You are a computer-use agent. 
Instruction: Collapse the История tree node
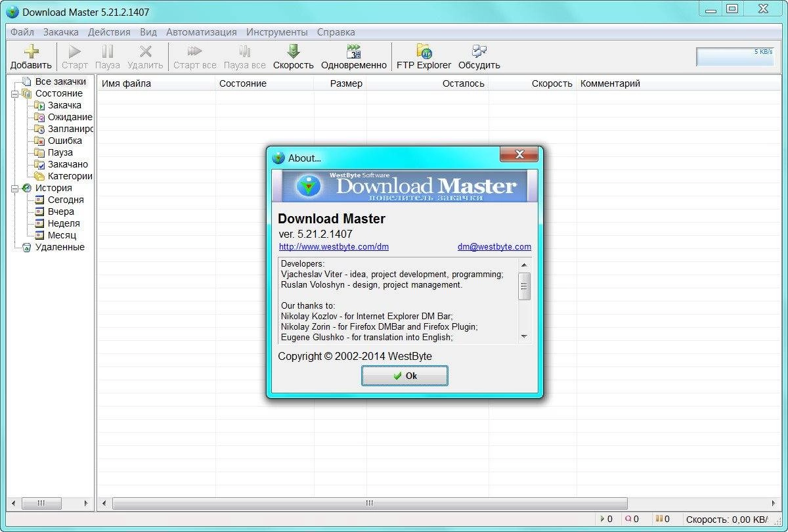14,188
